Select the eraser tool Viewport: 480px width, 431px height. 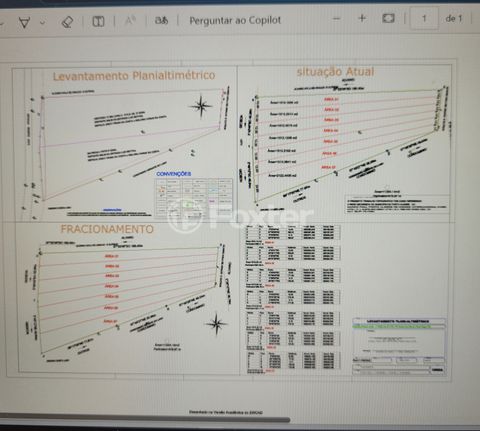tap(68, 22)
